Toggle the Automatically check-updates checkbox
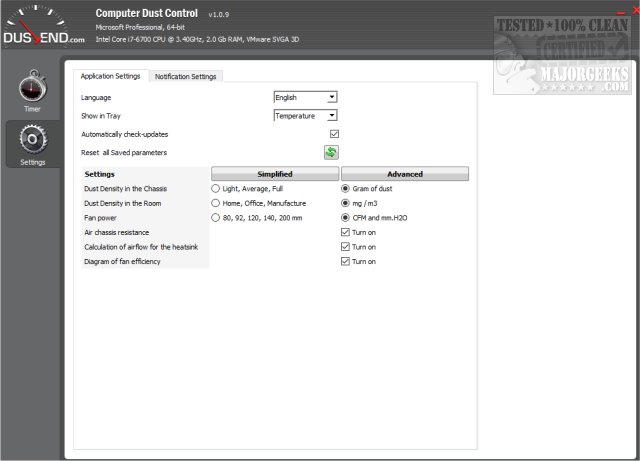 point(334,134)
